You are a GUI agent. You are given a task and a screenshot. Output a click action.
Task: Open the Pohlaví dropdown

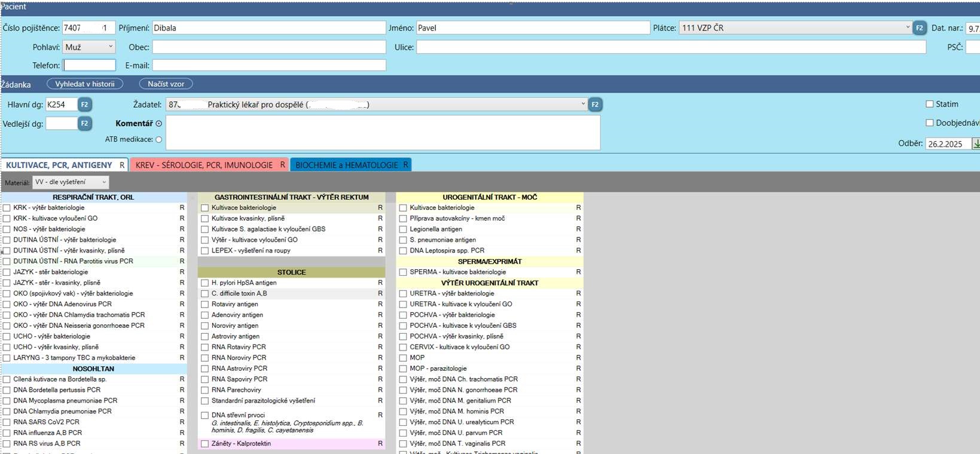pos(111,47)
